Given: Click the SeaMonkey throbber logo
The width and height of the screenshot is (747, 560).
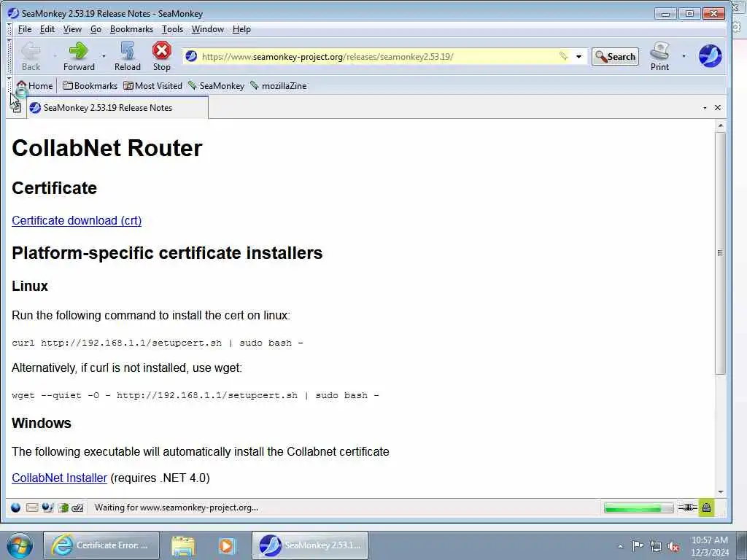Looking at the screenshot, I should click(710, 55).
